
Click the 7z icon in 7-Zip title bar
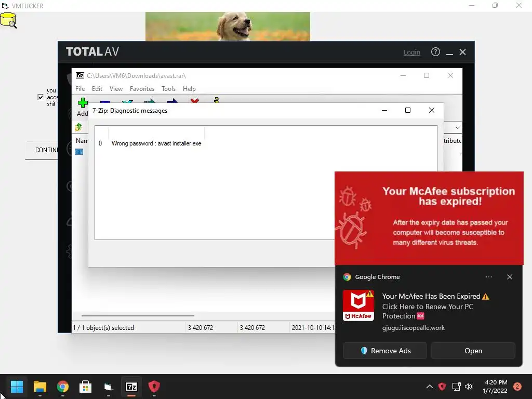(x=80, y=75)
